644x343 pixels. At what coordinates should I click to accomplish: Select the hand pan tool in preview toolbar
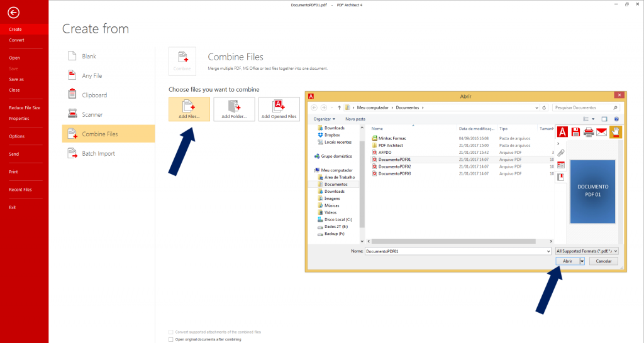pos(616,132)
